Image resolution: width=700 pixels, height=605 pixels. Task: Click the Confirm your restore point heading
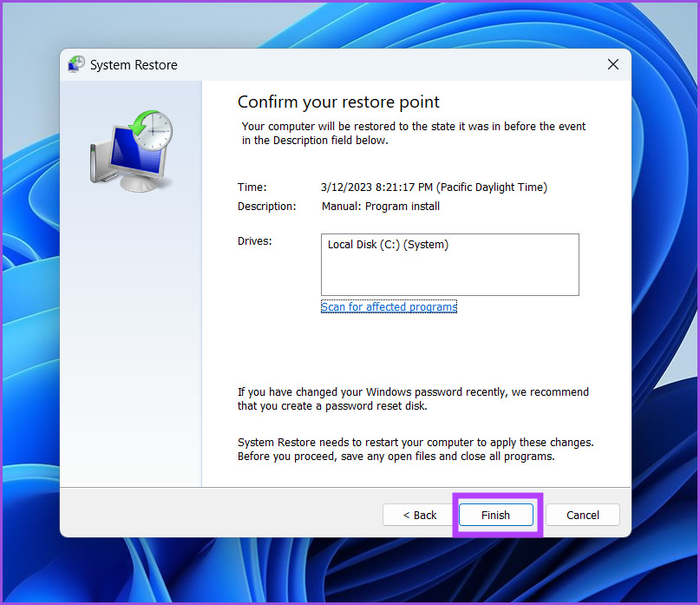tap(338, 102)
